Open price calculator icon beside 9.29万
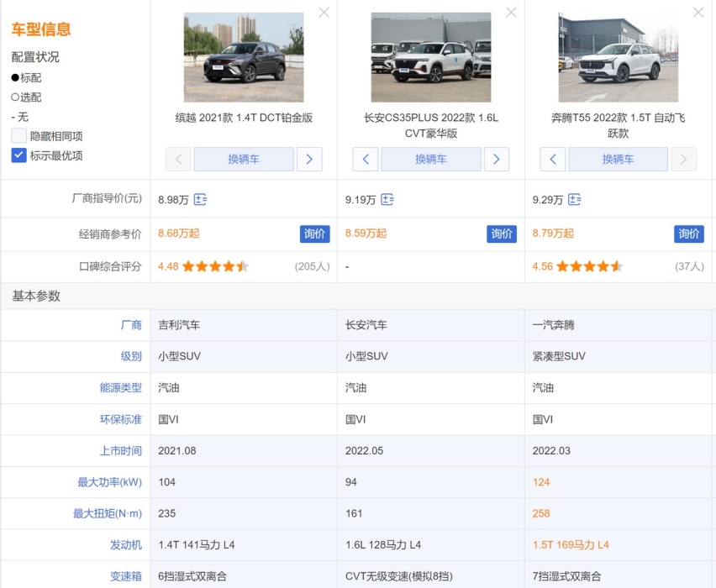 click(575, 200)
